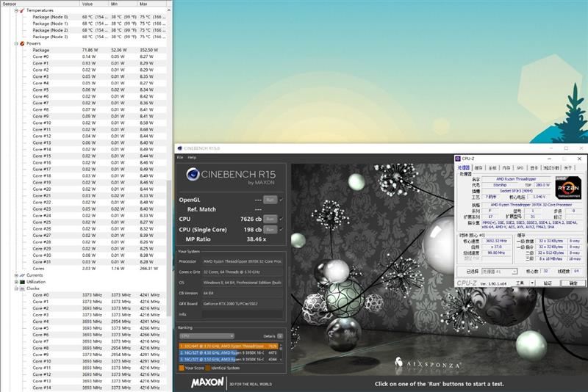This screenshot has width=588, height=392.
Task: Click the Info input field in Cinebench
Action: pos(243,314)
